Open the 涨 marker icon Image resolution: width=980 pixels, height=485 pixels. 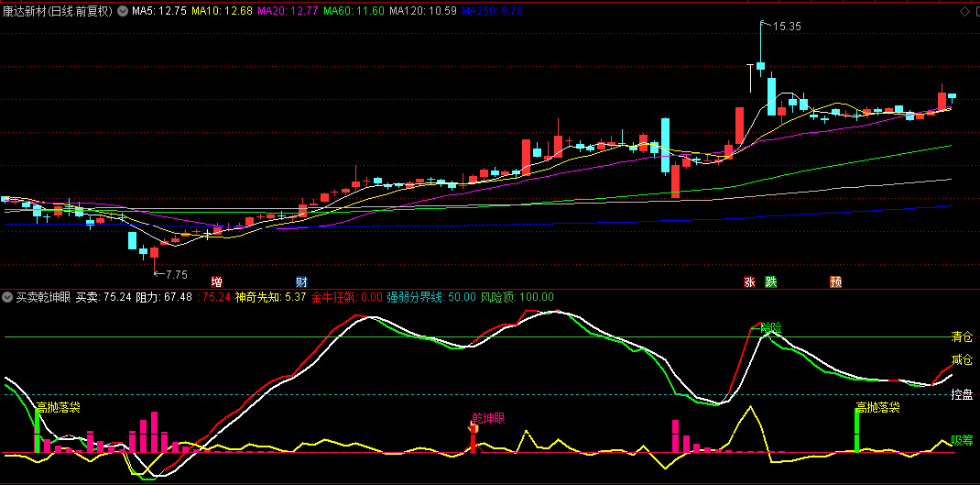(749, 281)
